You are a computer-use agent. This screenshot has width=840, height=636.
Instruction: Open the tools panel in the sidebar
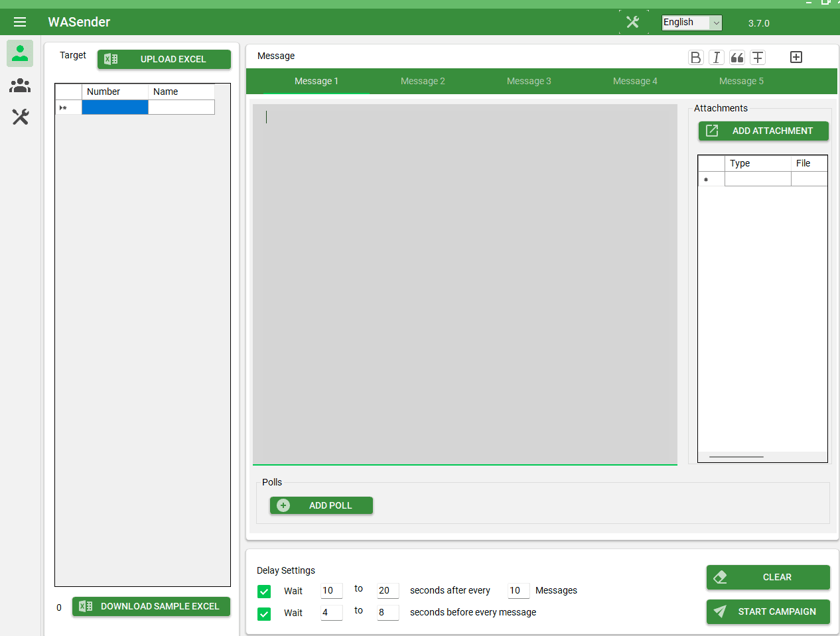pos(19,117)
